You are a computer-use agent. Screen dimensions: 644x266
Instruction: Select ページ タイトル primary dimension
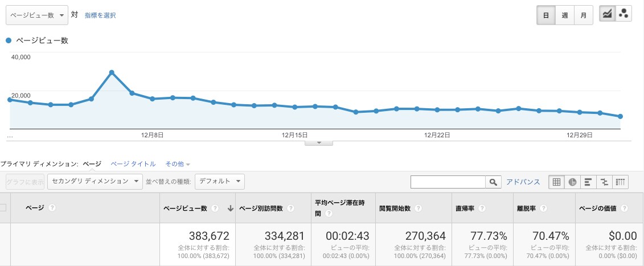[133, 163]
